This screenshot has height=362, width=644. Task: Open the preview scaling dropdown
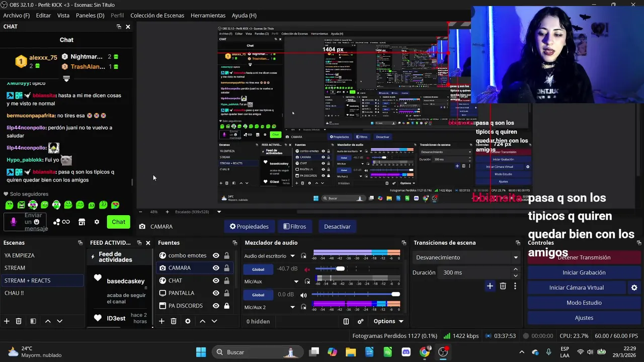click(219, 212)
